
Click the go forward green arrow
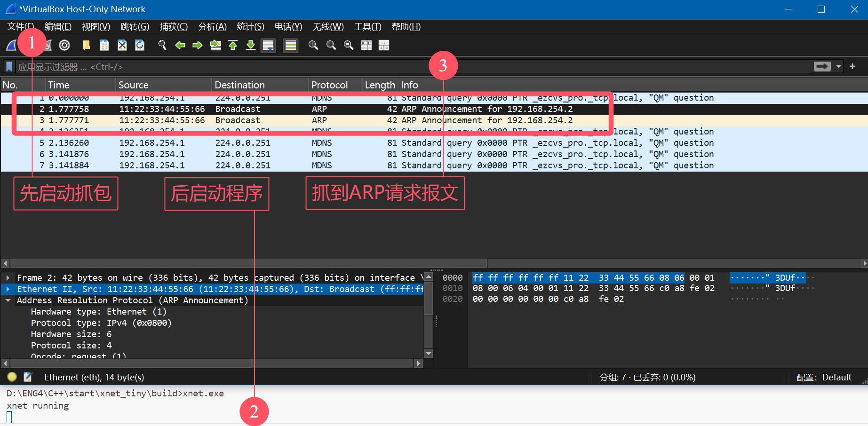click(x=198, y=45)
